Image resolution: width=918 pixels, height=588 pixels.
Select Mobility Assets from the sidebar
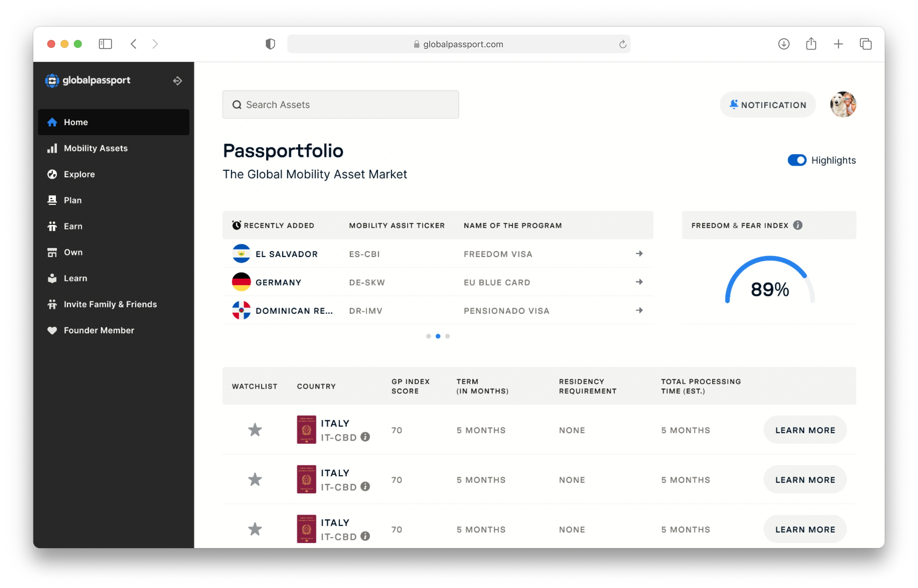coord(95,148)
